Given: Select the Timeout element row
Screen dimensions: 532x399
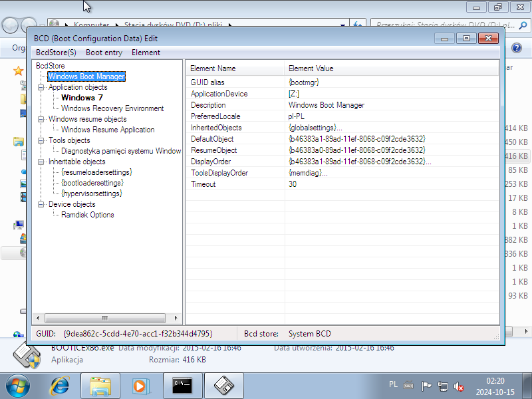Looking at the screenshot, I should click(x=342, y=184).
